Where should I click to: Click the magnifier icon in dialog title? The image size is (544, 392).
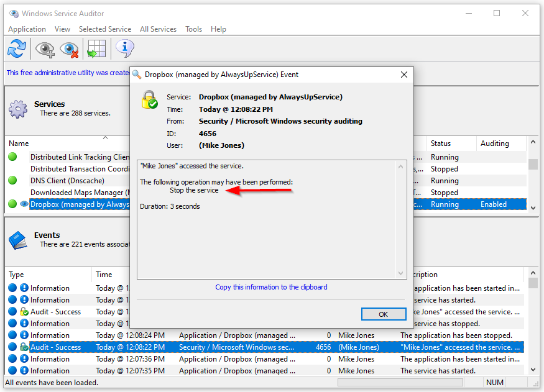pyautogui.click(x=137, y=75)
